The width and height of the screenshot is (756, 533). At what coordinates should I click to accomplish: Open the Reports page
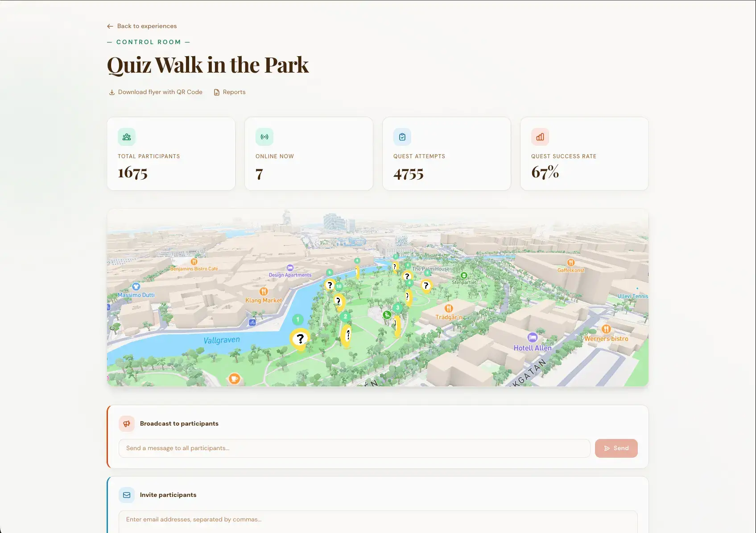[230, 92]
